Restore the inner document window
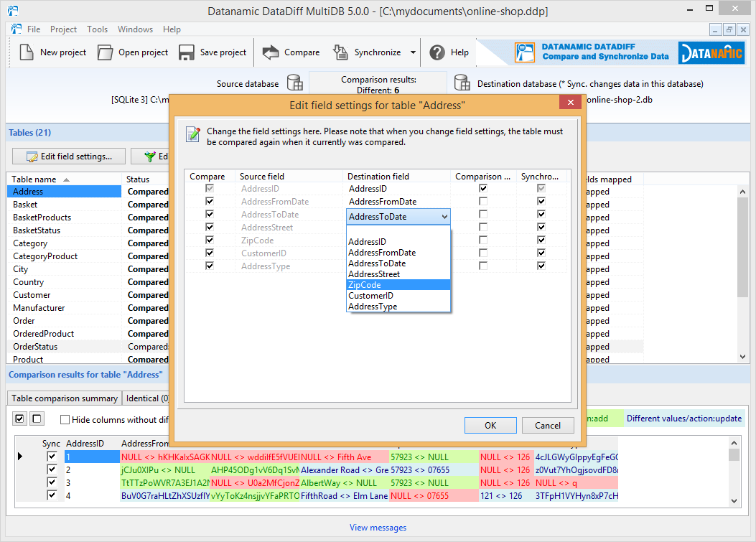This screenshot has height=542, width=756. 729,29
